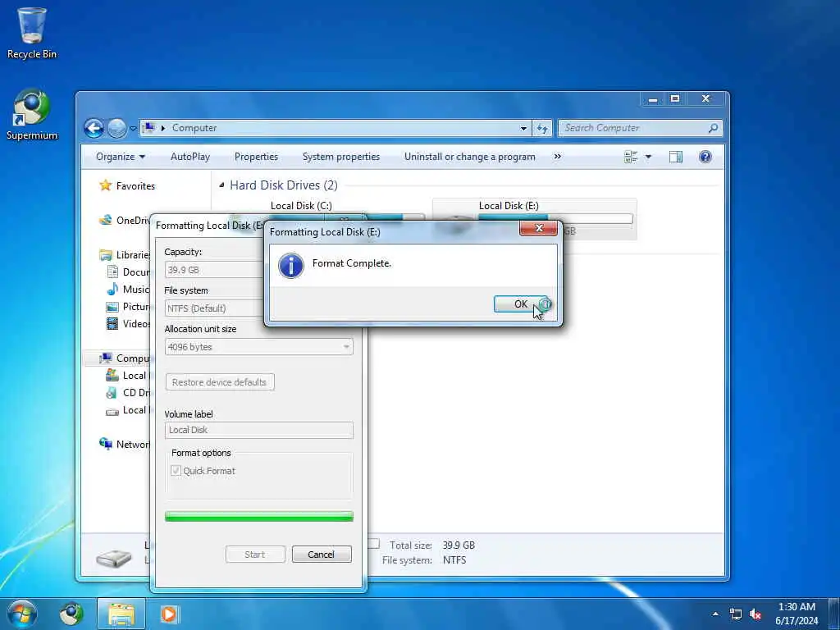The image size is (840, 630).
Task: Cancel the format dialog
Action: click(x=322, y=555)
